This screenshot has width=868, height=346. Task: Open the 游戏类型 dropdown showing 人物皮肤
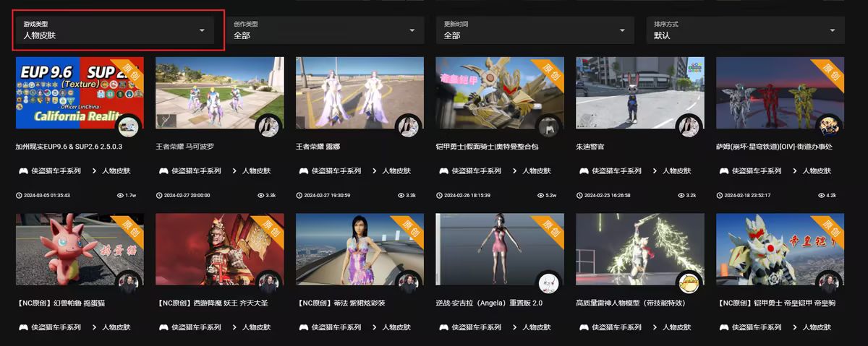click(x=116, y=30)
